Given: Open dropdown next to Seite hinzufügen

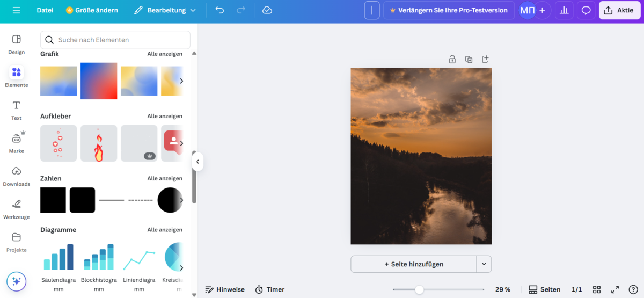Looking at the screenshot, I should coord(484,264).
